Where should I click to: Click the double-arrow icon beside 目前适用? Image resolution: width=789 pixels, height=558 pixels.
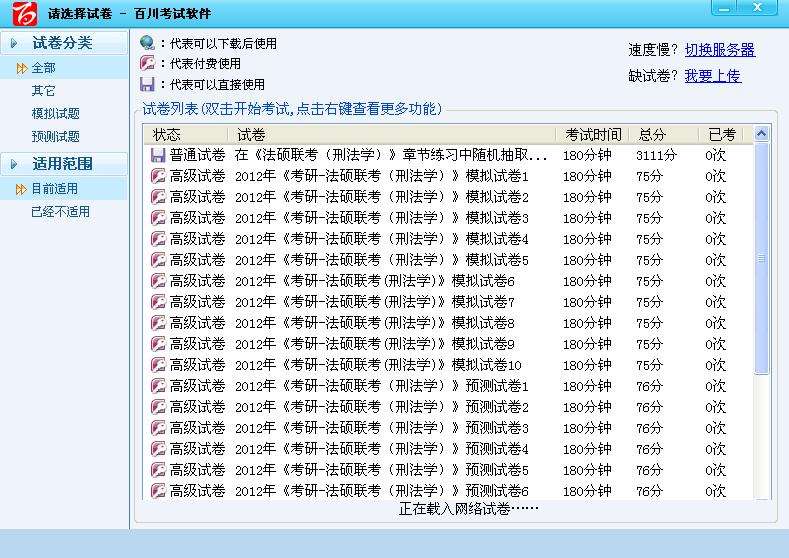point(21,189)
